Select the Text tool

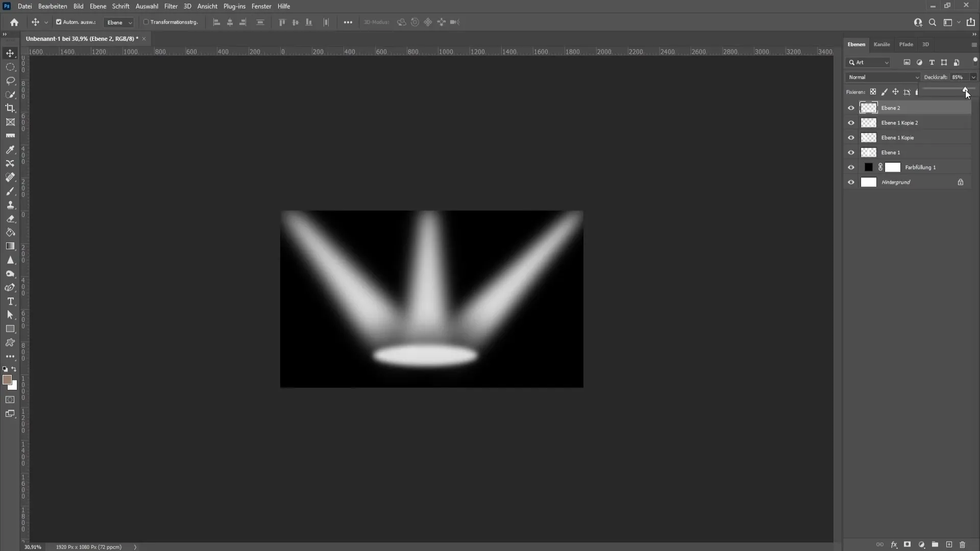(10, 302)
